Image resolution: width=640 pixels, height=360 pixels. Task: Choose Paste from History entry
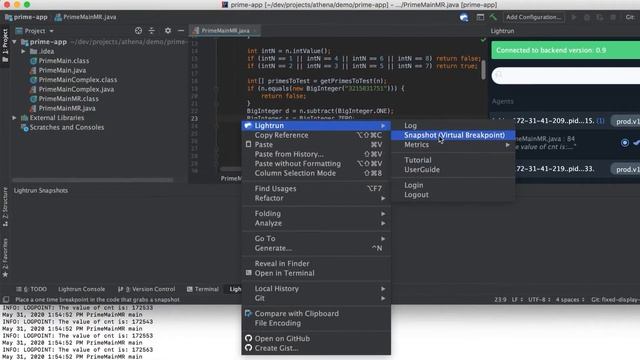tap(316, 154)
